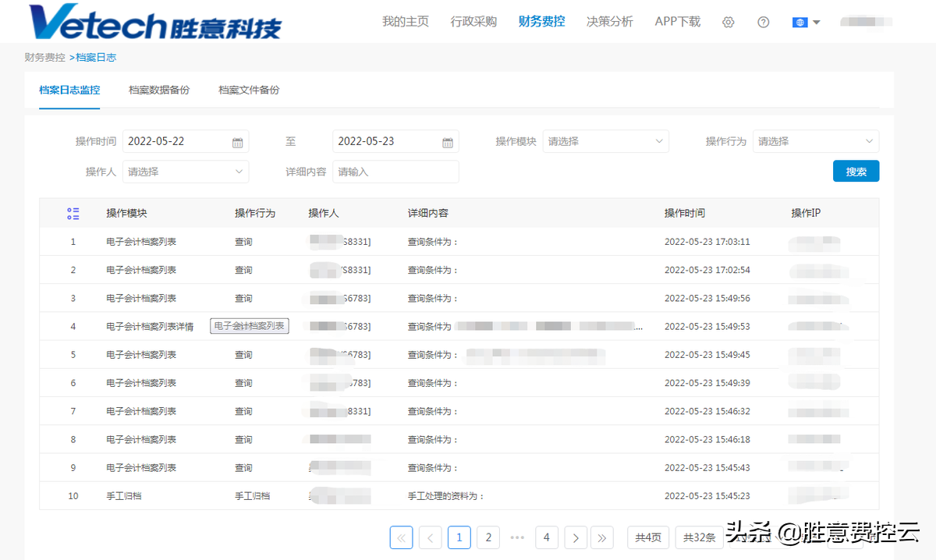Click 操作IP column header
Screen dimensions: 936x560
point(806,213)
